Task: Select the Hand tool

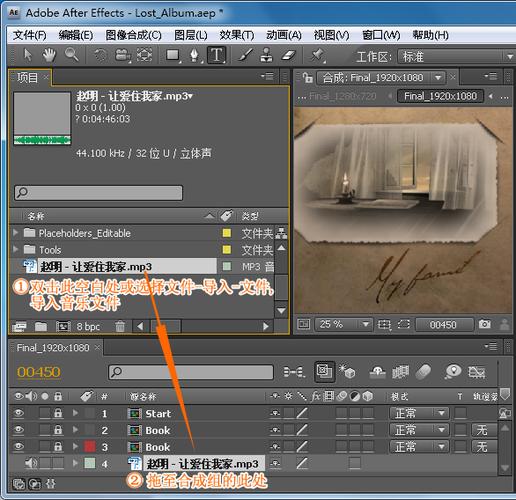Action: [49, 55]
